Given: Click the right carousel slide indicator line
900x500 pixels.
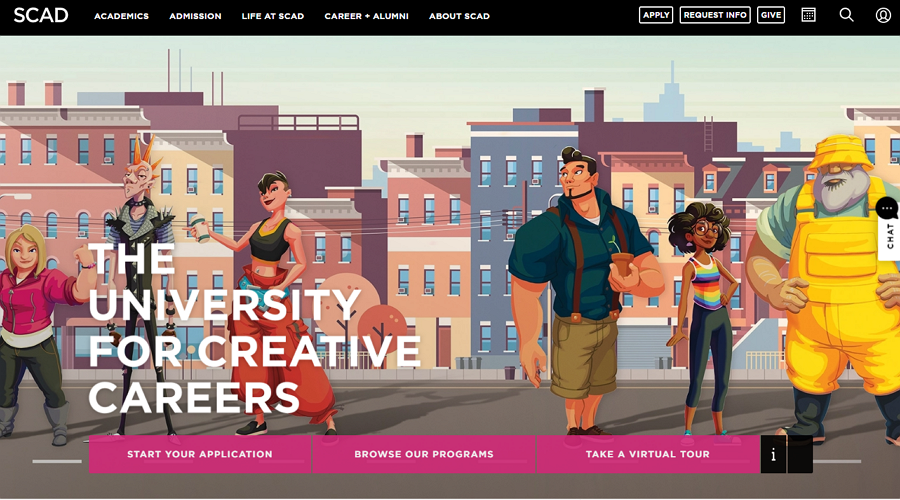Looking at the screenshot, I should (x=837, y=461).
